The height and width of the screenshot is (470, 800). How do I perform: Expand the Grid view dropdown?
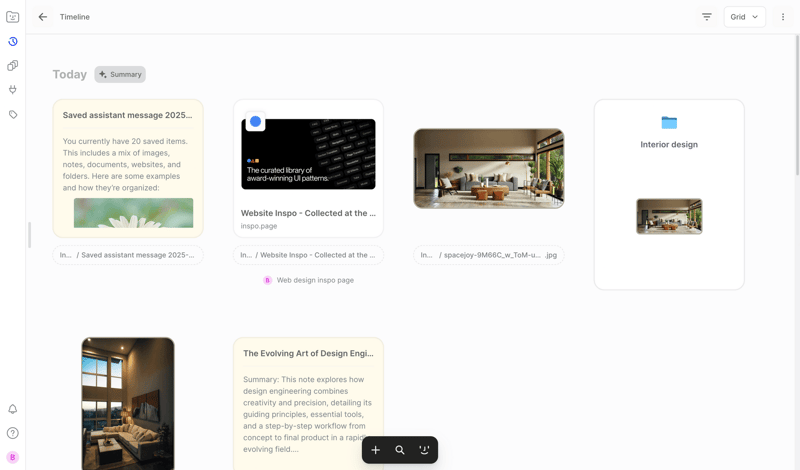pyautogui.click(x=744, y=17)
